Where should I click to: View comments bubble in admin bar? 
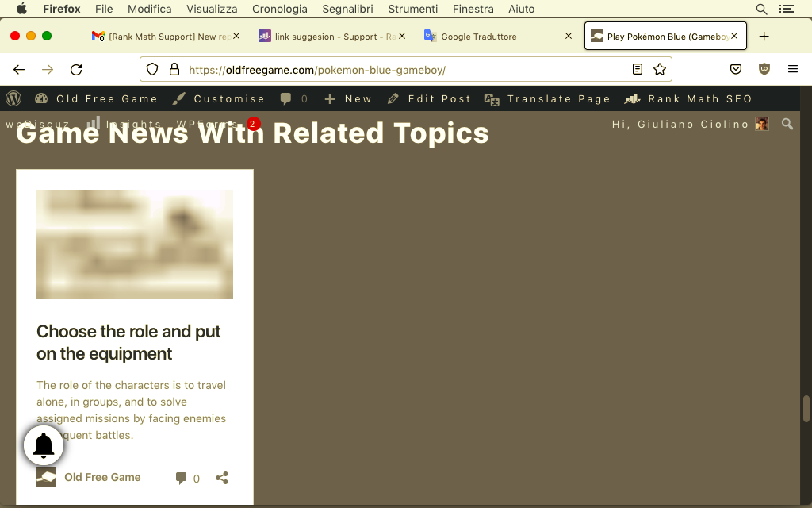pyautogui.click(x=293, y=98)
